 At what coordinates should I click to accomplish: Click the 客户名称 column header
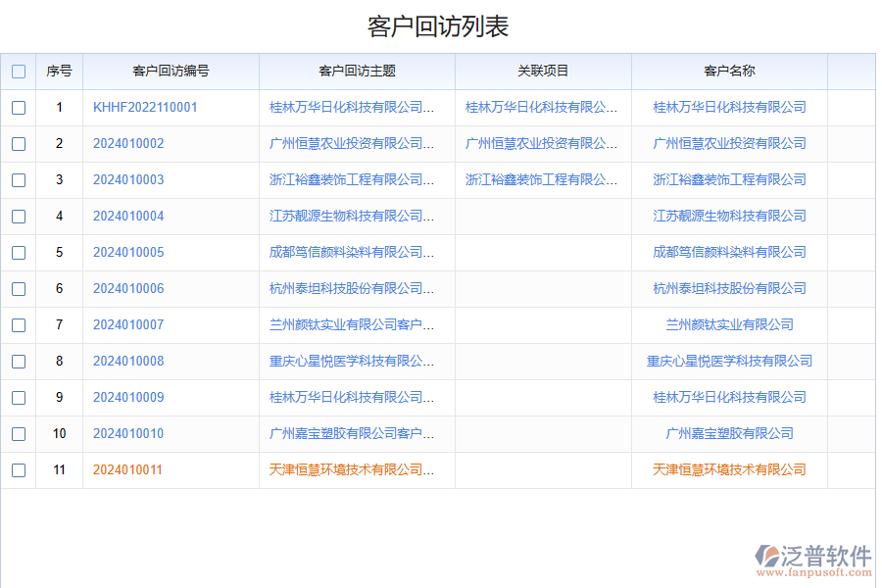click(x=726, y=71)
